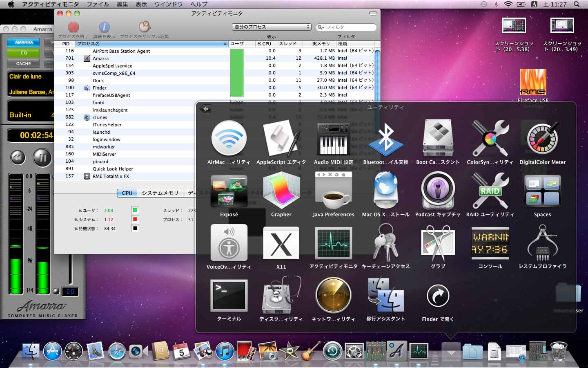Sort by プロセス名 column header

pyautogui.click(x=151, y=43)
